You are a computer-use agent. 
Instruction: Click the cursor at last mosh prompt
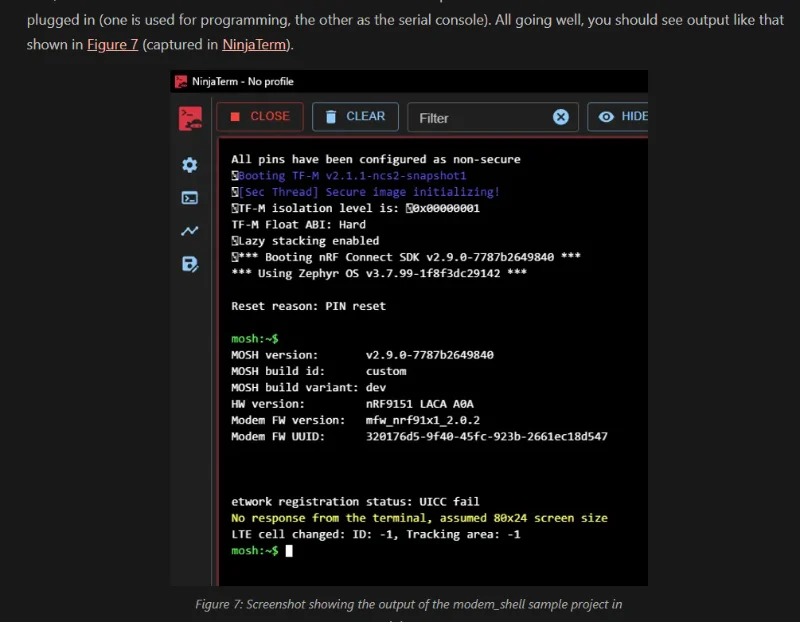[x=289, y=550]
